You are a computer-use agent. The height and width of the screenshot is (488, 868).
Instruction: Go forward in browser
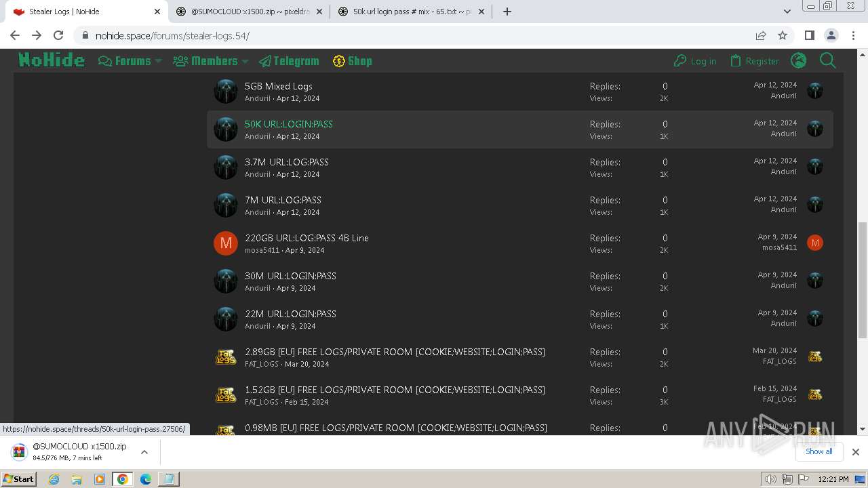point(37,35)
